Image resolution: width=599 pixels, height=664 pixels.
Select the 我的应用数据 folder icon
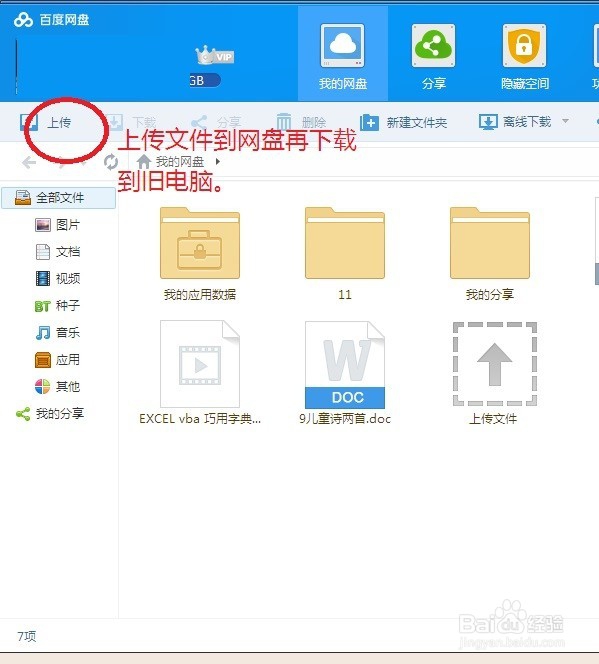click(200, 243)
